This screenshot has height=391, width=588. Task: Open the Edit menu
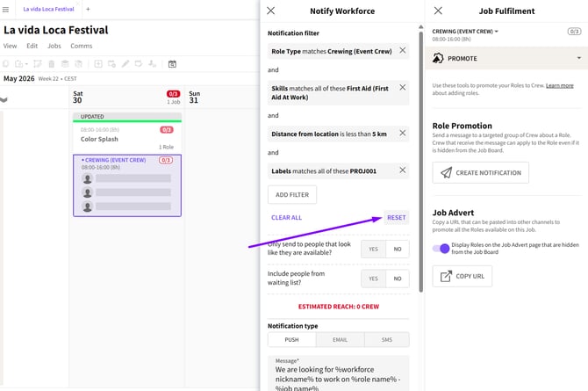point(32,46)
